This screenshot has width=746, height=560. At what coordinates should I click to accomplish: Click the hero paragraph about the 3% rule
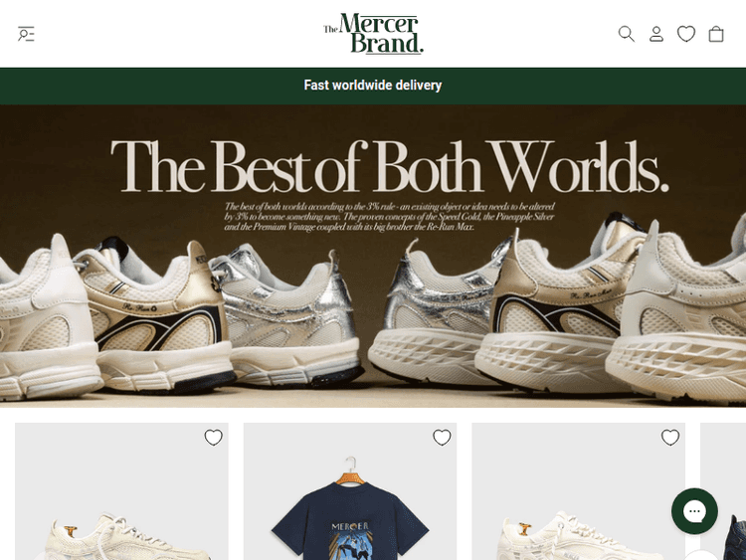click(389, 217)
